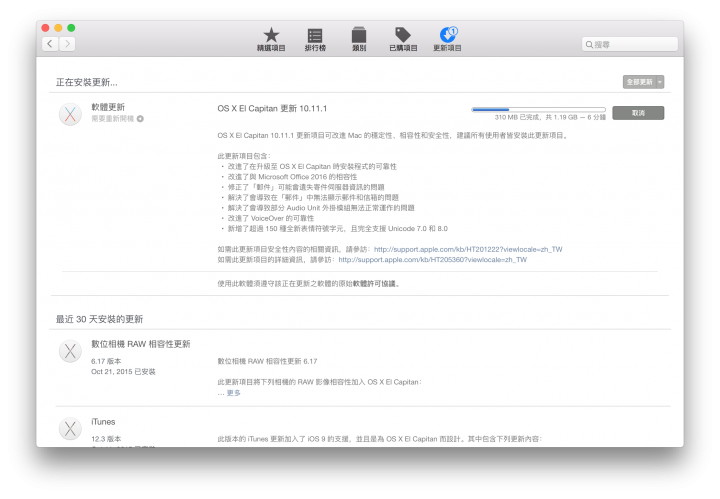
Task: Click the 6.17 版本 version text
Action: [x=106, y=361]
